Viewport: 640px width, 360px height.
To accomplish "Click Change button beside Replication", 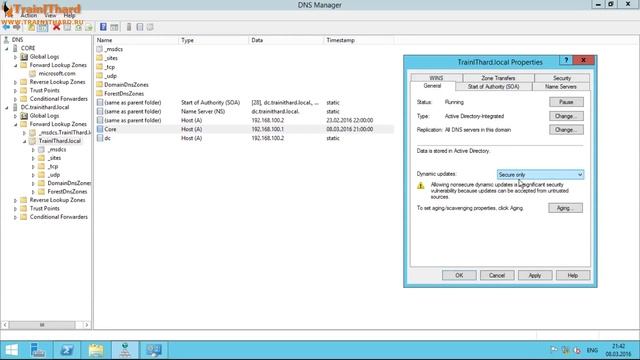I will [x=566, y=130].
